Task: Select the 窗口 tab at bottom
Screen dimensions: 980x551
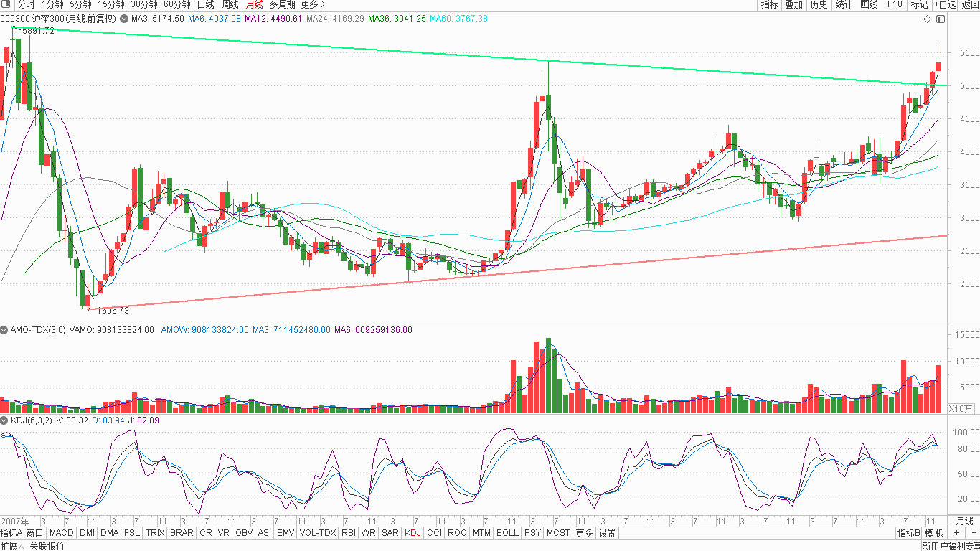Action: [x=35, y=533]
